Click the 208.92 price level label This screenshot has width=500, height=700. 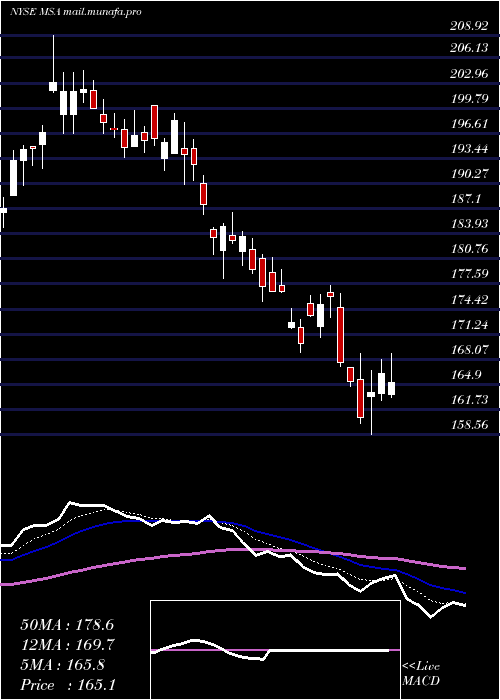pos(469,26)
